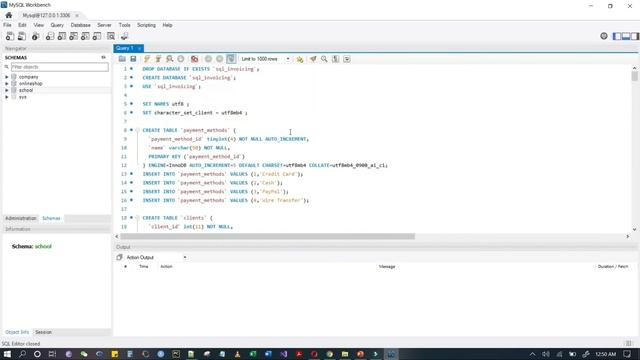Go to the Workbench home screen icon
Image resolution: width=640 pixels, height=360 pixels.
[9, 15]
